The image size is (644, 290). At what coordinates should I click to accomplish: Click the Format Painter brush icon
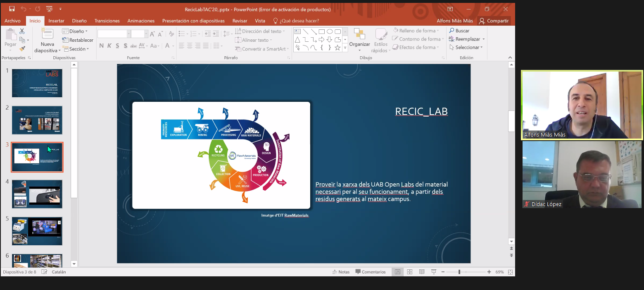22,48
